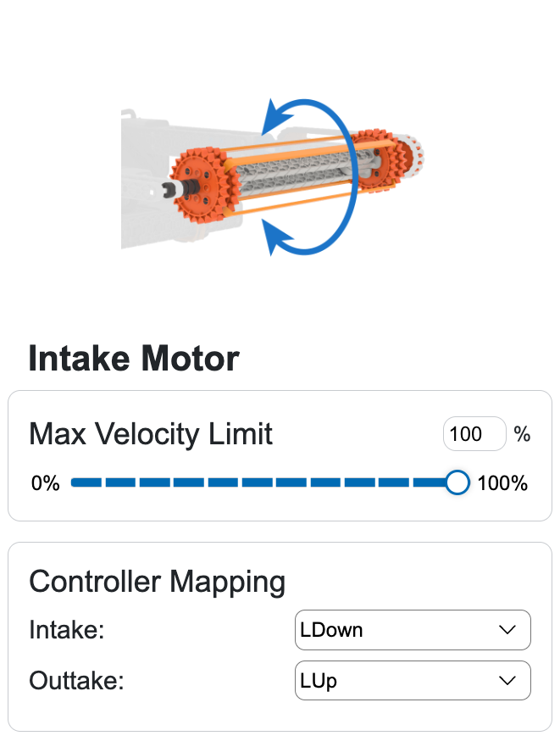Open the Outtake controller mapping dropdown
Screen dimensions: 560x747
click(413, 681)
